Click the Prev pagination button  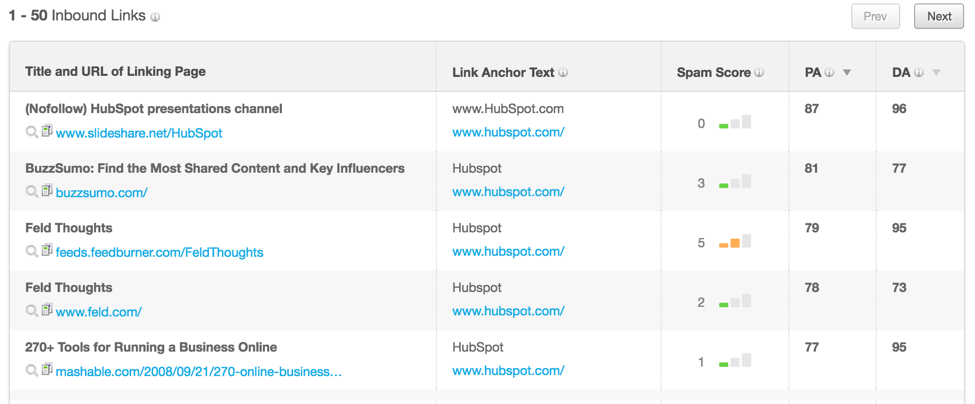[x=875, y=16]
